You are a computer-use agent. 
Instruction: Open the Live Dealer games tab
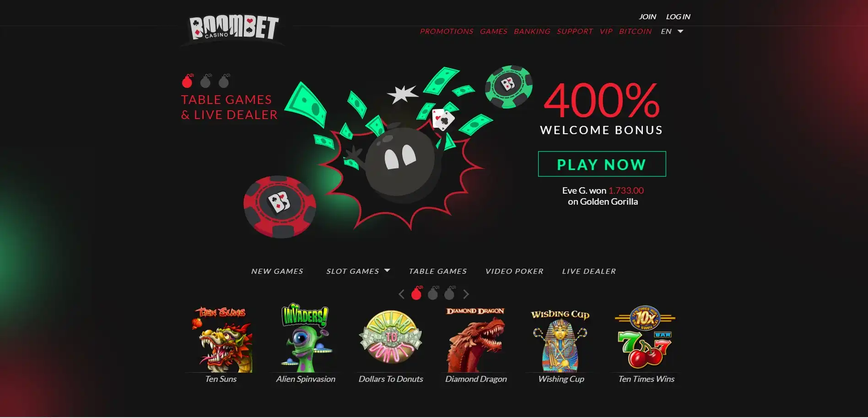tap(589, 271)
